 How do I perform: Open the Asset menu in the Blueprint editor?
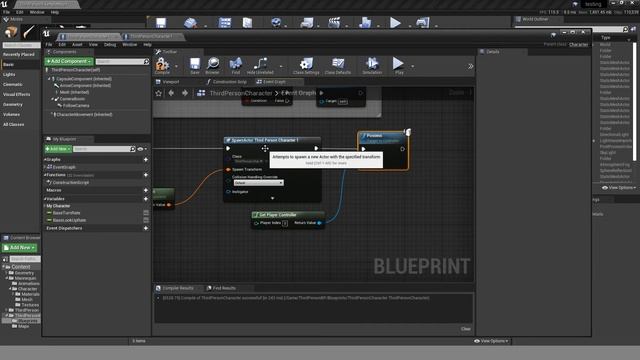tap(77, 44)
